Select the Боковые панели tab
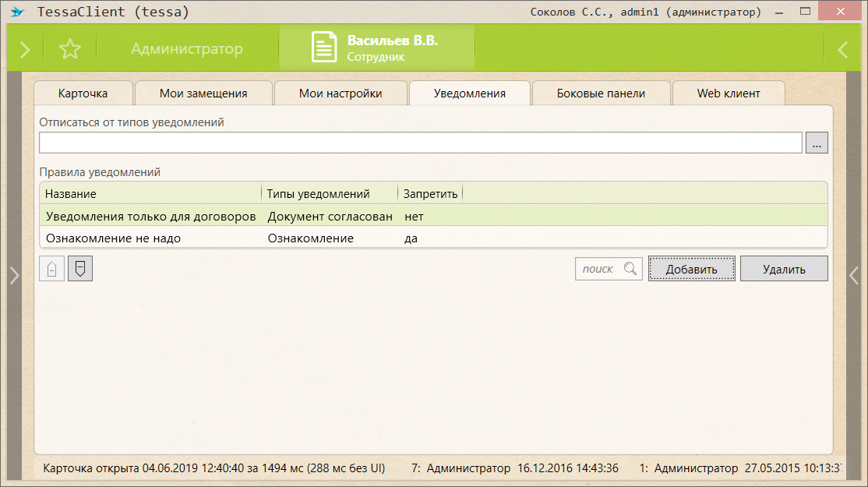 click(601, 94)
